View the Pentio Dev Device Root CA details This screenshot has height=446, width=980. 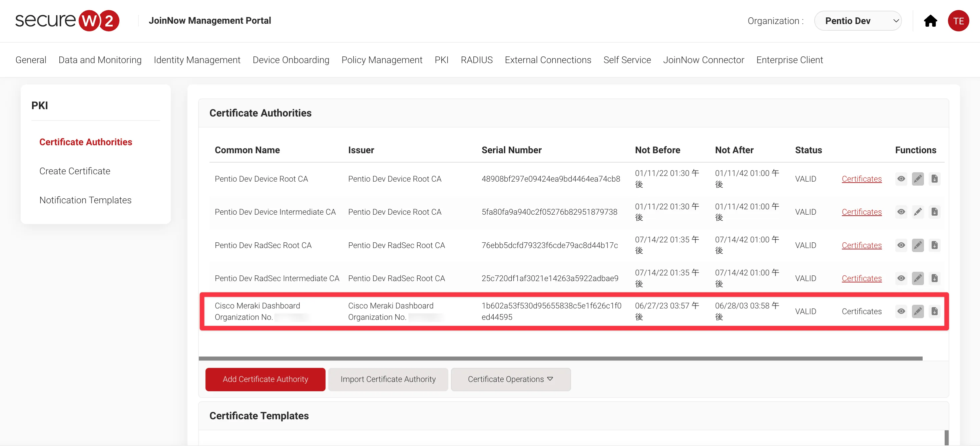(x=901, y=179)
